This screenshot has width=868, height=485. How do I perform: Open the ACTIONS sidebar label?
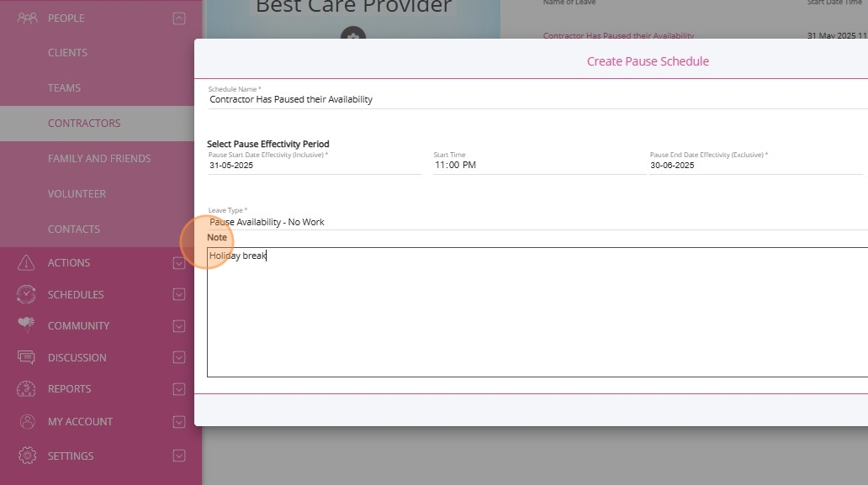tap(69, 263)
